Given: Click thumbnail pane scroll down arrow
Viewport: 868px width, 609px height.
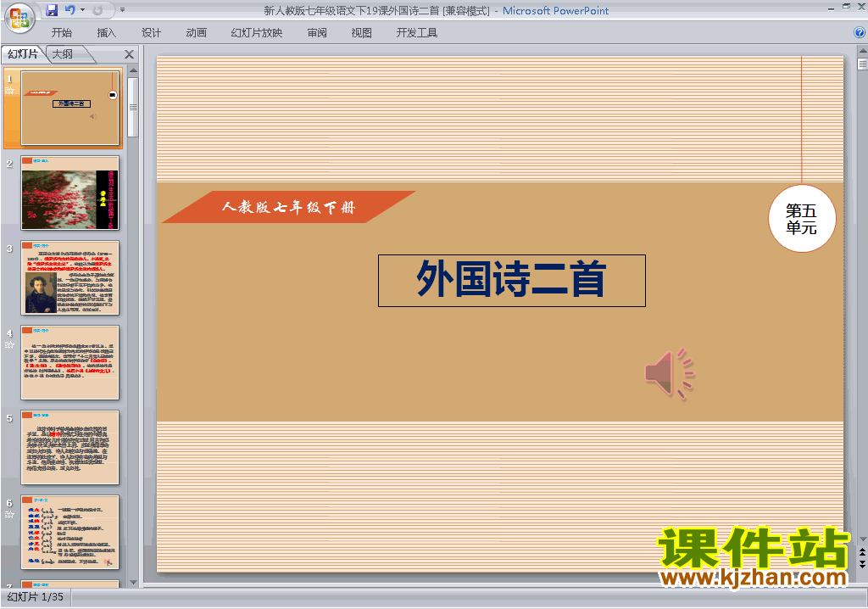Looking at the screenshot, I should pyautogui.click(x=133, y=582).
